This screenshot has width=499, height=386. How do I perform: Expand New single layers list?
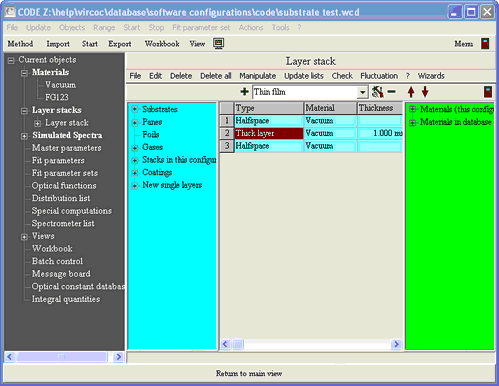tap(135, 186)
